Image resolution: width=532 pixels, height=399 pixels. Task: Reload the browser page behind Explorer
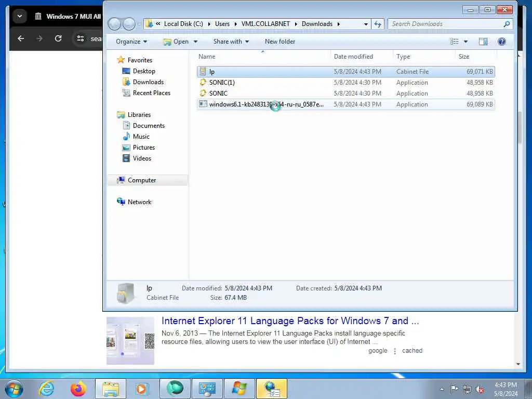(58, 38)
